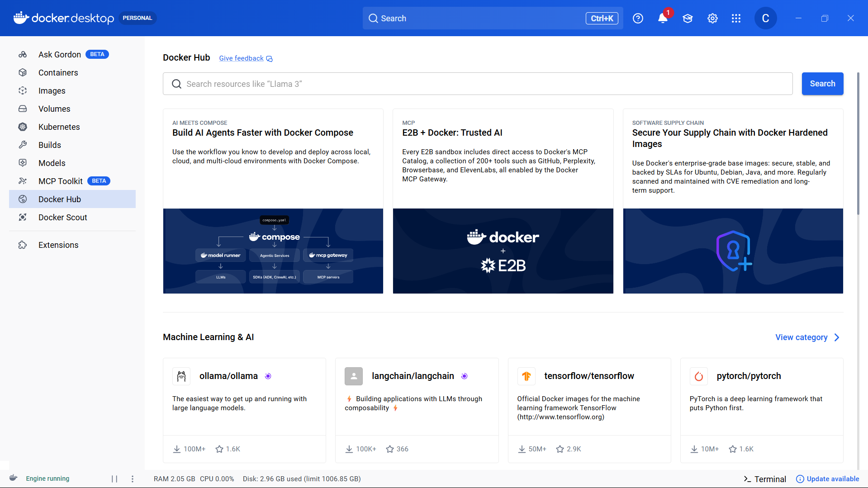Click the Extensions puzzle icon
The height and width of the screenshot is (488, 868).
coord(23,245)
